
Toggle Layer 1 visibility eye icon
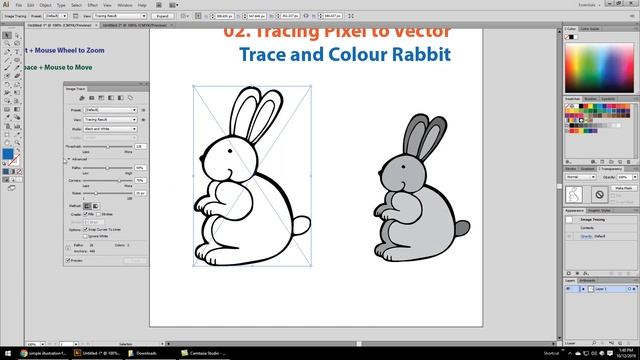[568, 289]
